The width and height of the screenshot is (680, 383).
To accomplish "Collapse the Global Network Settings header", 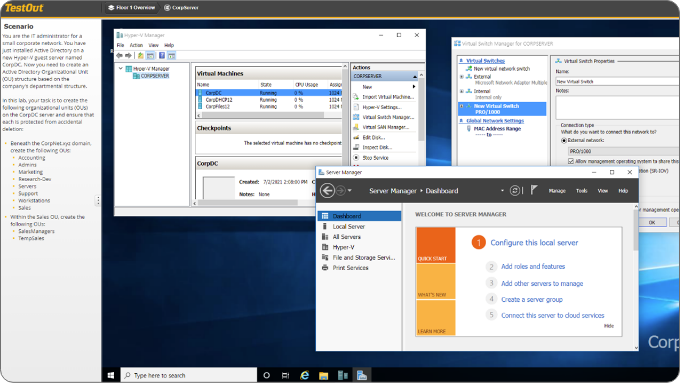I will (461, 121).
